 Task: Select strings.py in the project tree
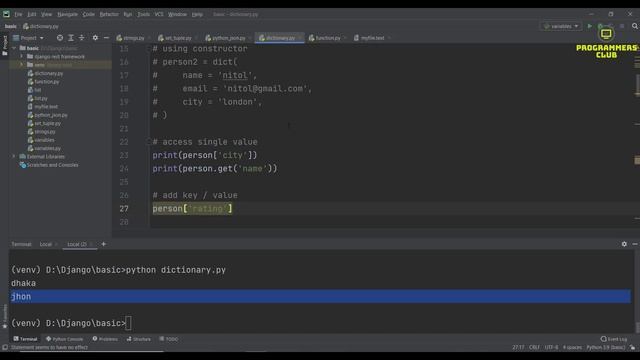(x=41, y=132)
